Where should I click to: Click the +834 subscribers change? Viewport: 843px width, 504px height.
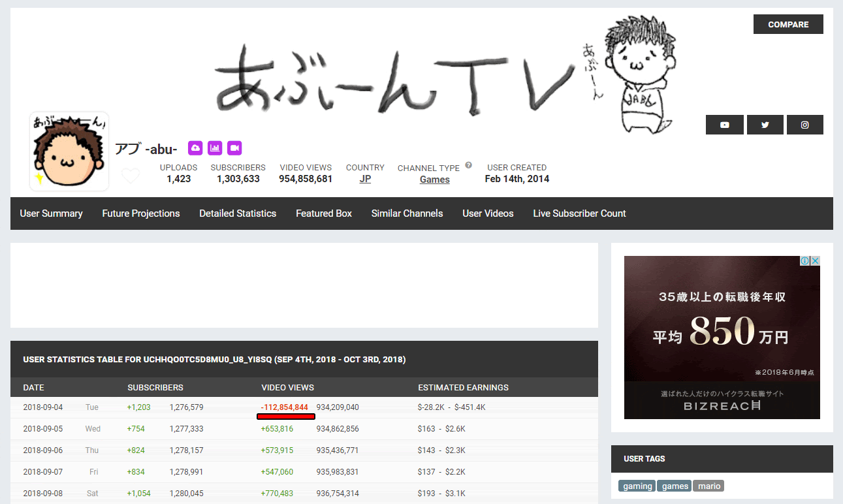point(136,472)
